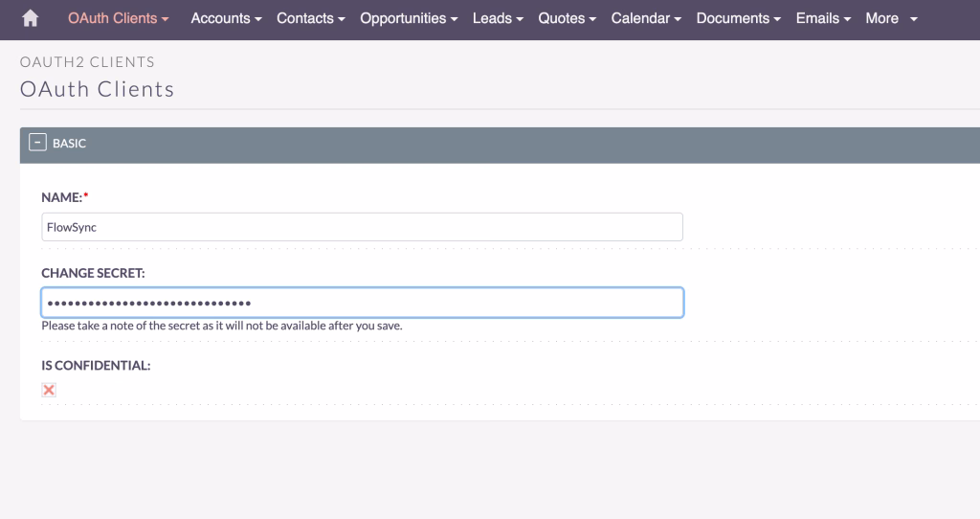Image resolution: width=980 pixels, height=519 pixels.
Task: Open the Contacts dropdown menu
Action: point(311,18)
